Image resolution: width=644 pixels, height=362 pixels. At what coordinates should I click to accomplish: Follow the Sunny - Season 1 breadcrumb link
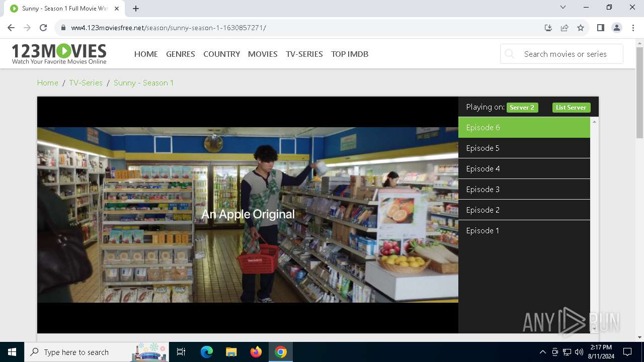tap(143, 82)
